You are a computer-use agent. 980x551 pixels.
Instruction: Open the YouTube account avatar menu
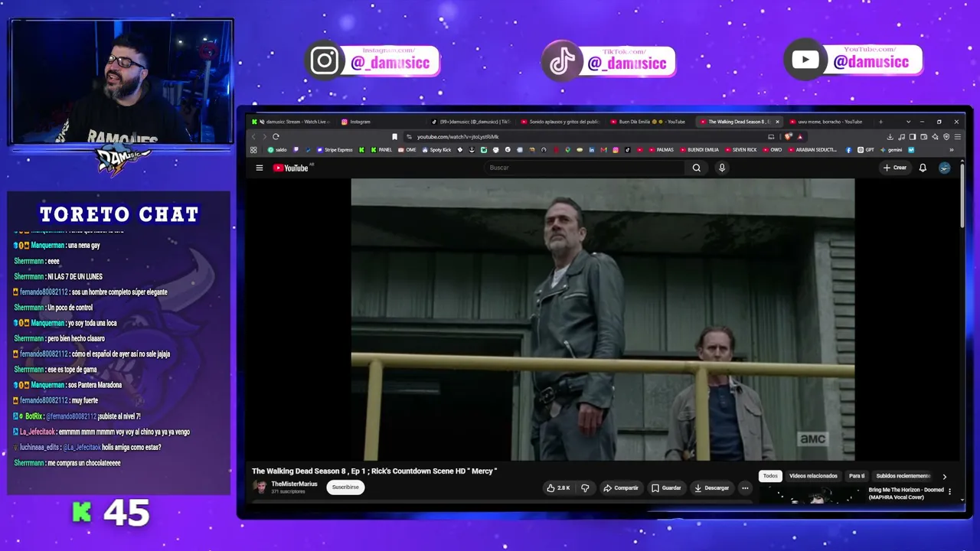pyautogui.click(x=945, y=168)
